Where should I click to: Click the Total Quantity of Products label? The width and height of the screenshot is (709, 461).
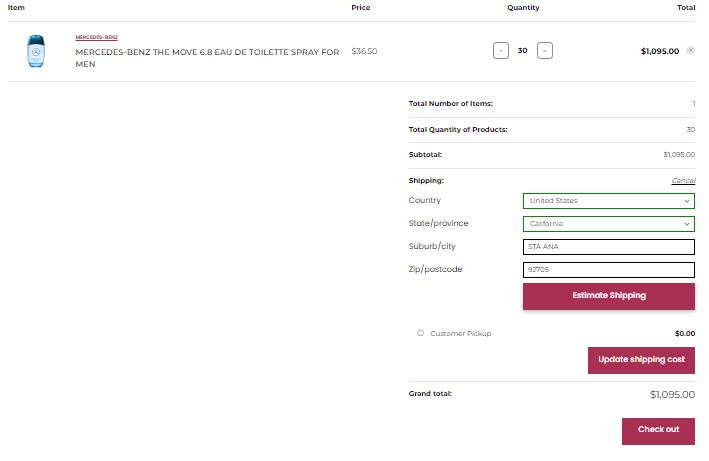(x=458, y=130)
